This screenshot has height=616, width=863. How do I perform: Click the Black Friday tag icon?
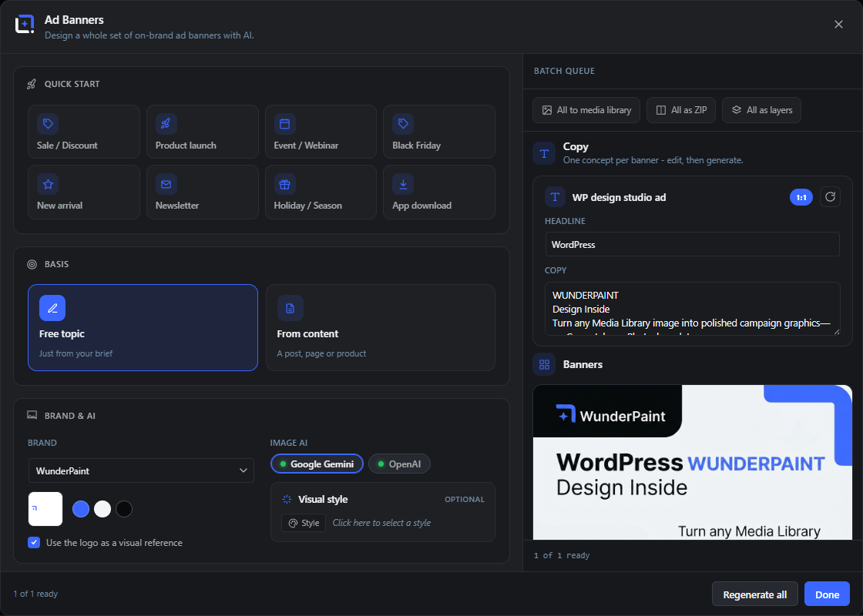click(x=403, y=124)
